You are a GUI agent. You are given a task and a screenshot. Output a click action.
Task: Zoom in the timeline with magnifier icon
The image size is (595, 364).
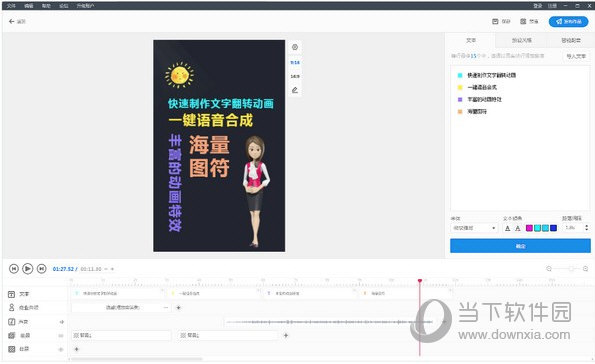click(x=586, y=269)
